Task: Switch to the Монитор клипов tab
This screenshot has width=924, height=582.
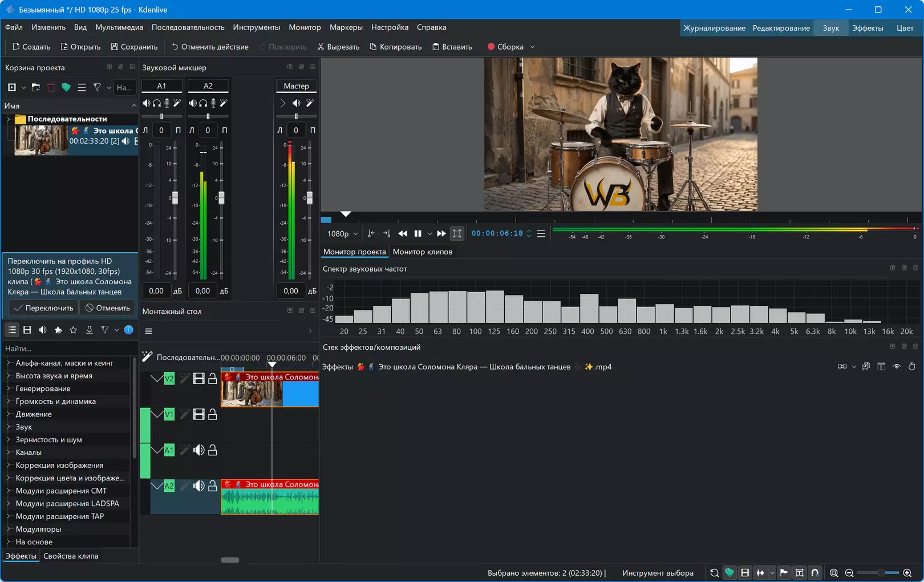Action: [423, 252]
